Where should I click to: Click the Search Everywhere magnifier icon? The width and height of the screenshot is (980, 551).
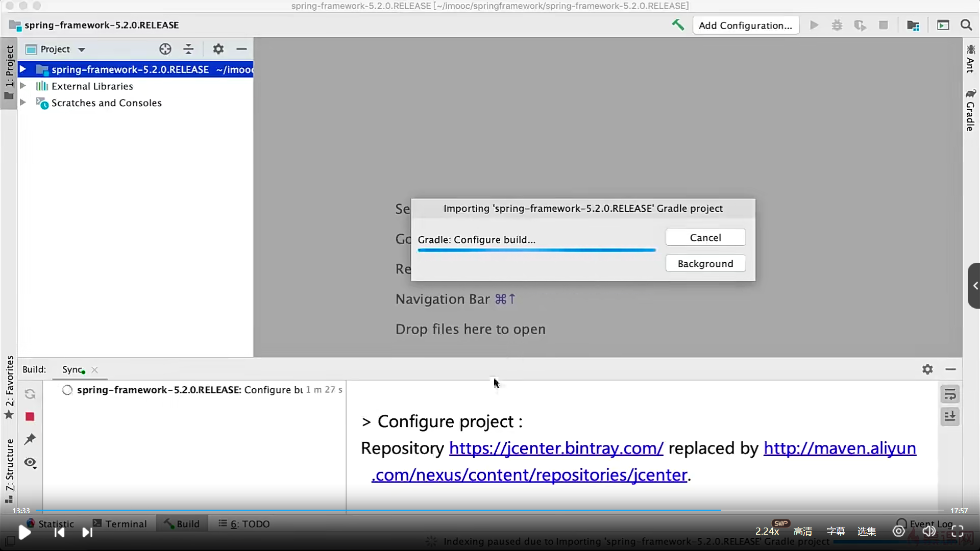[966, 25]
